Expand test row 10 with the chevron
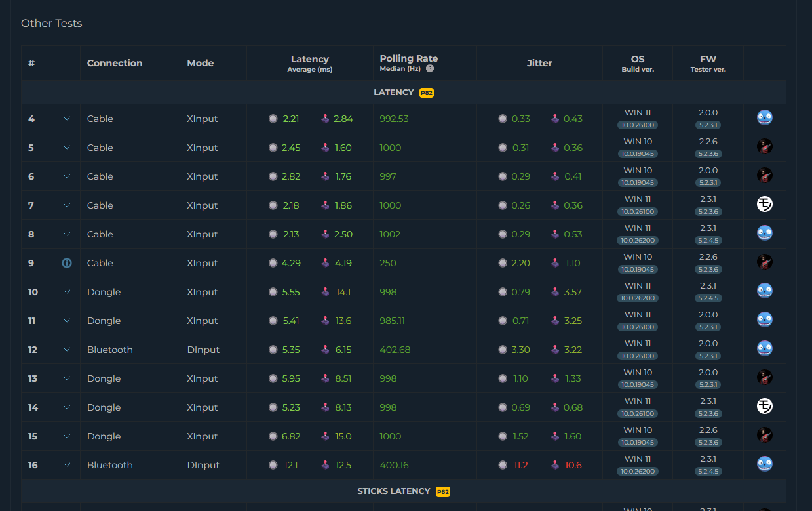Viewport: 812px width, 511px height. pos(67,292)
